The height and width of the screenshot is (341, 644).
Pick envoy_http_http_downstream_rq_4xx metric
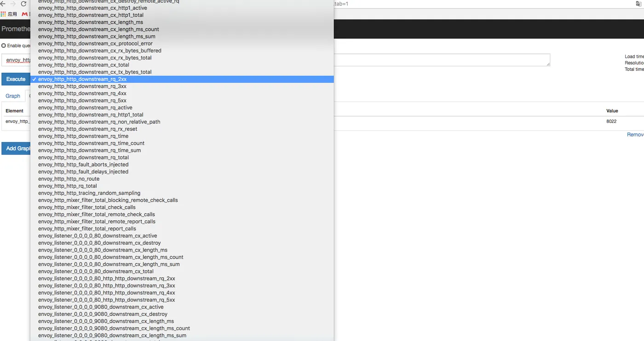(182, 93)
